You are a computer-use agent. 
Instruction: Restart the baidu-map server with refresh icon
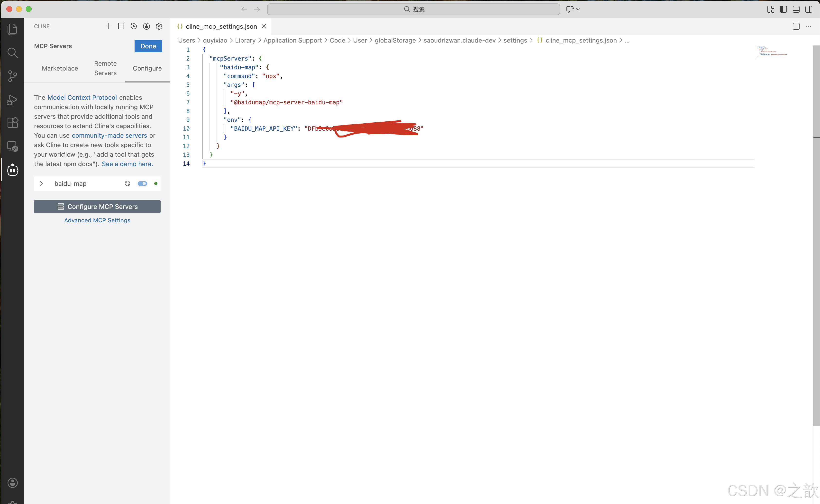(127, 184)
